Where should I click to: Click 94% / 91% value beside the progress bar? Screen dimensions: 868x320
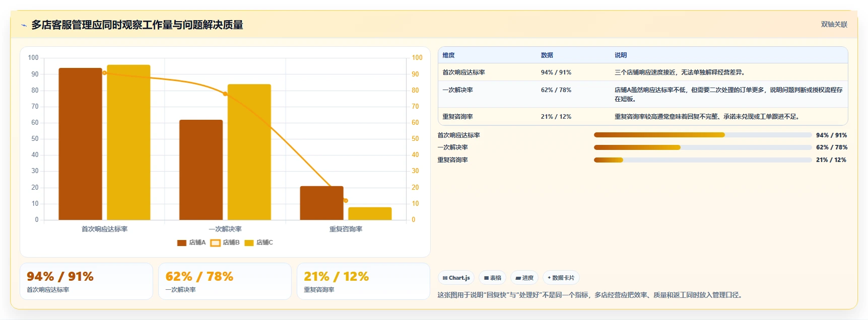(831, 135)
